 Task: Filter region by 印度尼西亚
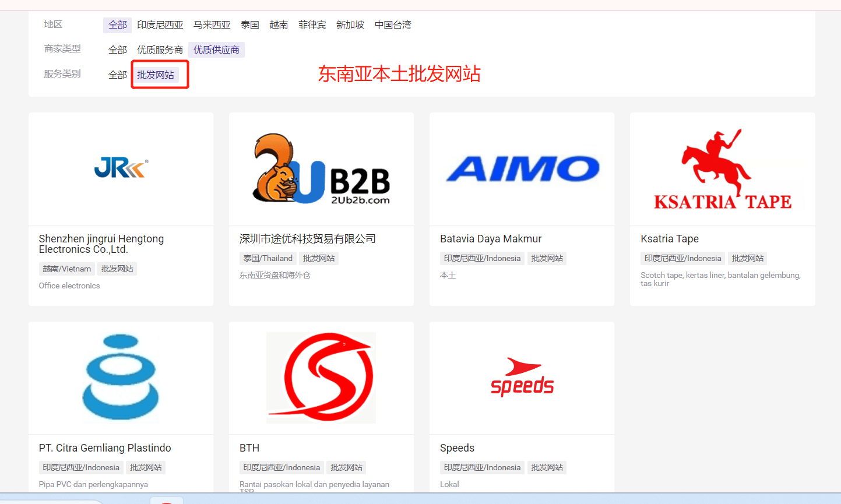click(x=160, y=25)
